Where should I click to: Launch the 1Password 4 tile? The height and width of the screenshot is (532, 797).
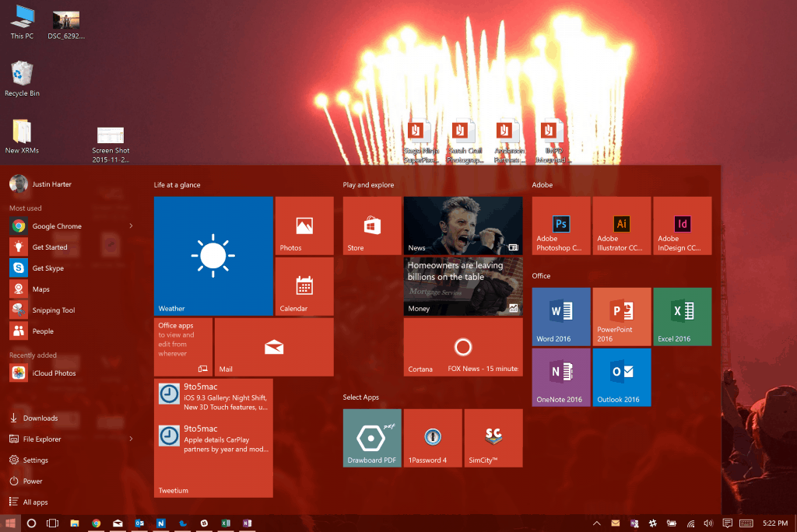(433, 438)
